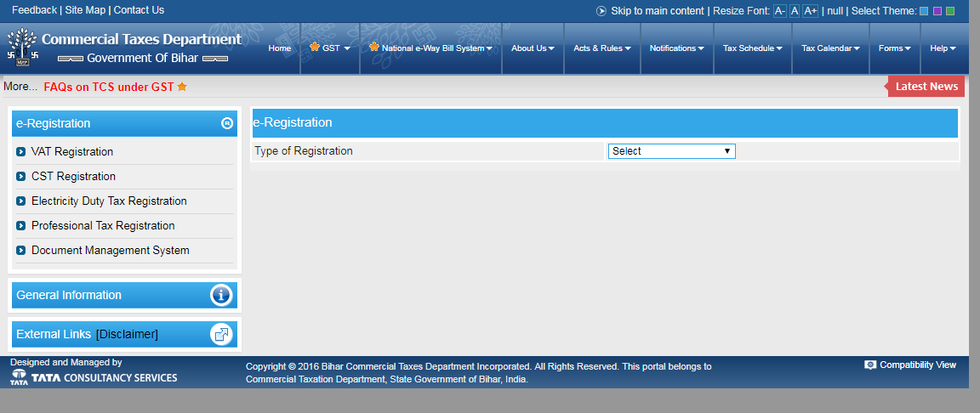Click the bullet icon beside CST Registration
Image resolution: width=980 pixels, height=413 pixels.
(x=20, y=177)
